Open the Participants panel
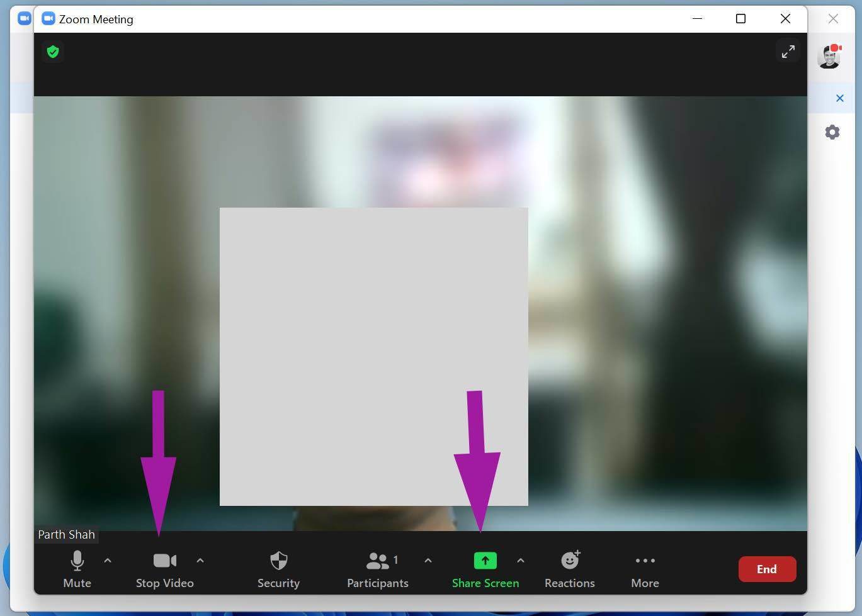The height and width of the screenshot is (616, 862). pos(378,569)
